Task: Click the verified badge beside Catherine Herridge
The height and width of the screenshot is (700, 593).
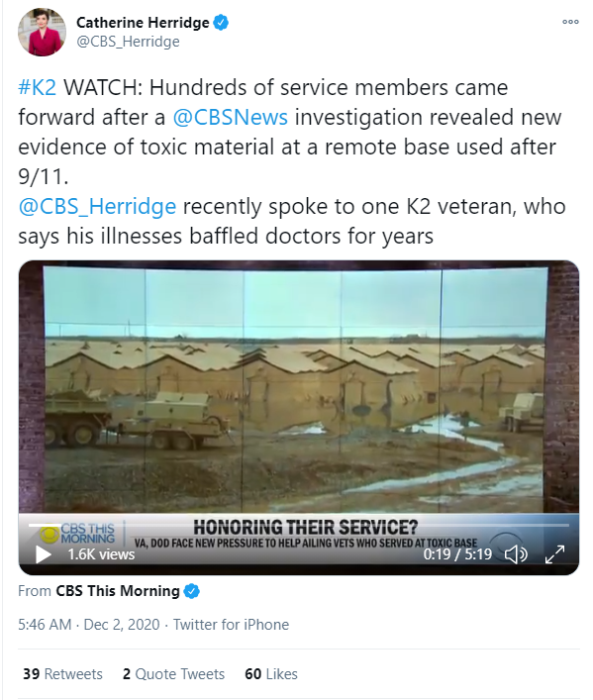Action: coord(221,23)
